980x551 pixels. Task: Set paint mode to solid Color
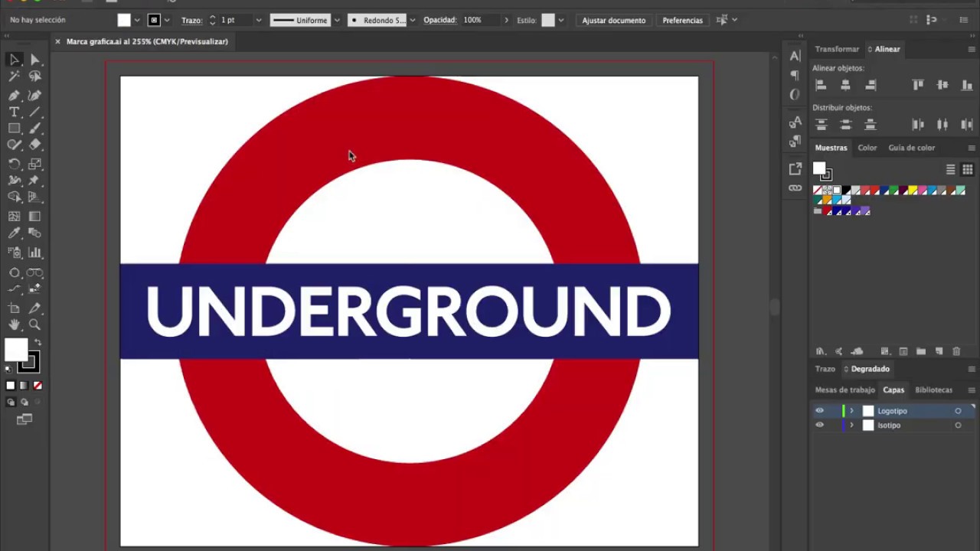[x=10, y=386]
